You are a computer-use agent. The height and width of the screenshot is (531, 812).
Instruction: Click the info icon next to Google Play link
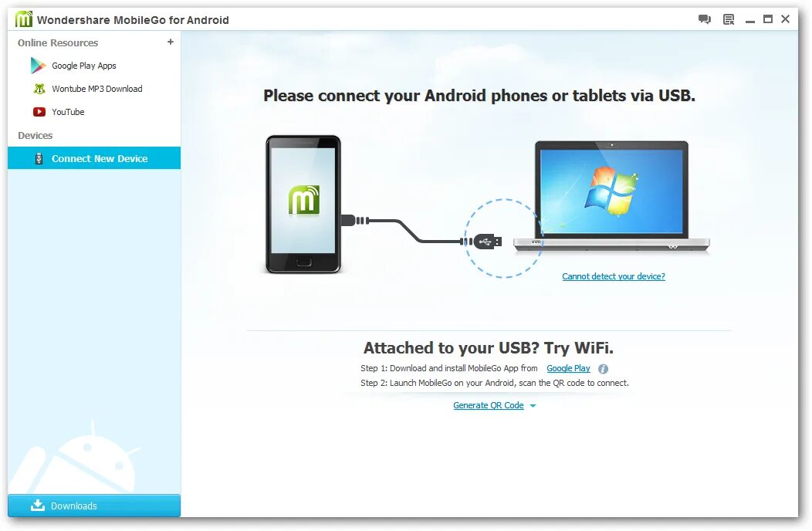(x=603, y=369)
